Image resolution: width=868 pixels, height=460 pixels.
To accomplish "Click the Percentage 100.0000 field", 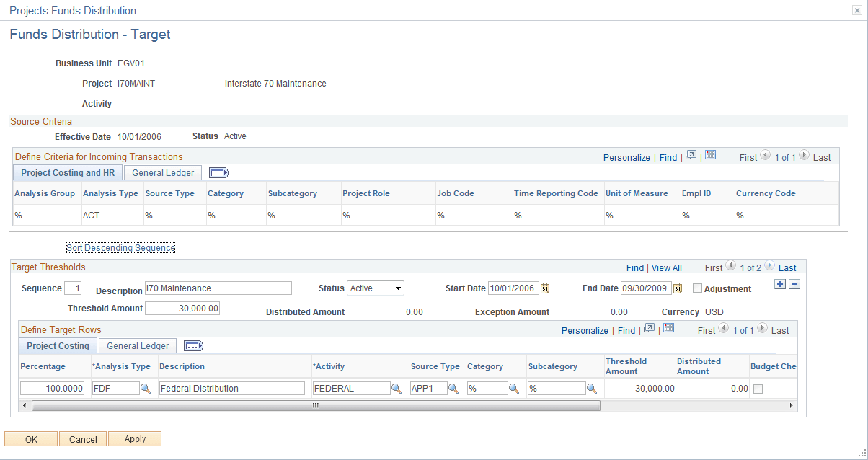I will (52, 389).
